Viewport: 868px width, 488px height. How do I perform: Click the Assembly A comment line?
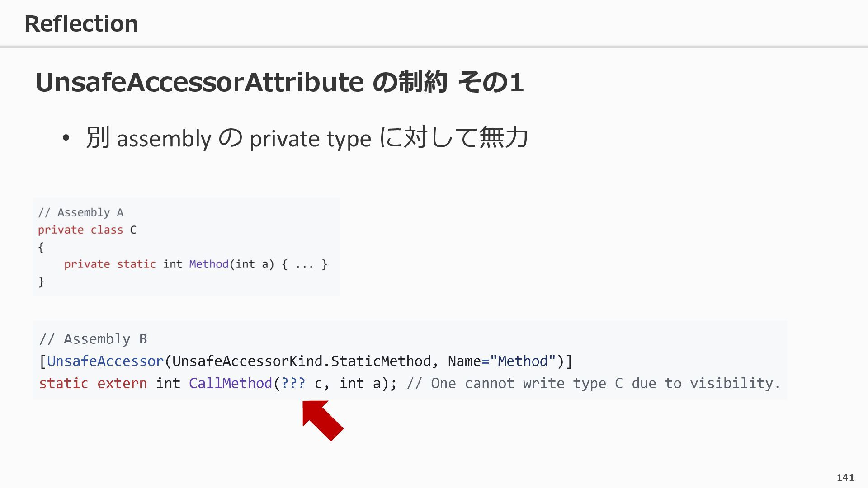(80, 212)
